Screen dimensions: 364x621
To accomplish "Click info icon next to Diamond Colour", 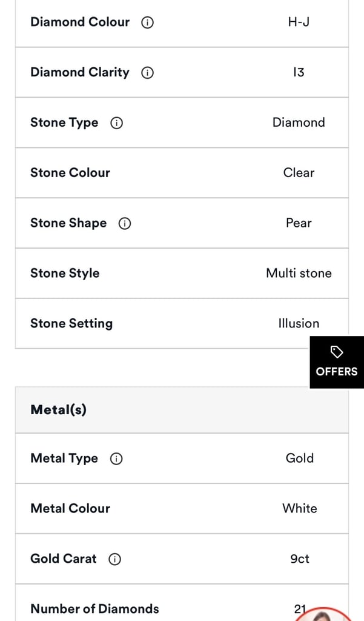I will click(147, 22).
